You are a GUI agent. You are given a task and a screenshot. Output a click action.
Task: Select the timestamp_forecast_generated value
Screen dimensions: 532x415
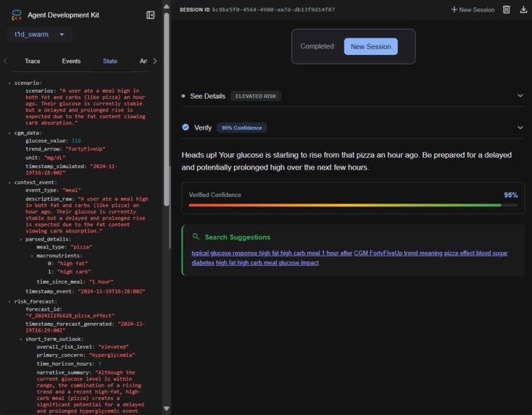point(85,327)
